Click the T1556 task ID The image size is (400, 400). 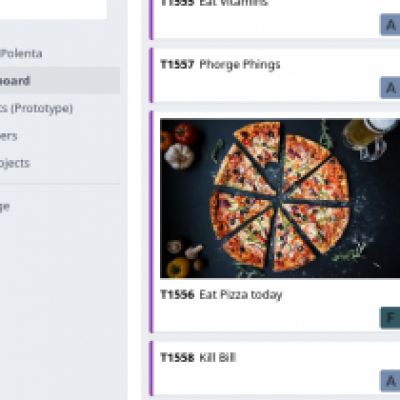177,295
